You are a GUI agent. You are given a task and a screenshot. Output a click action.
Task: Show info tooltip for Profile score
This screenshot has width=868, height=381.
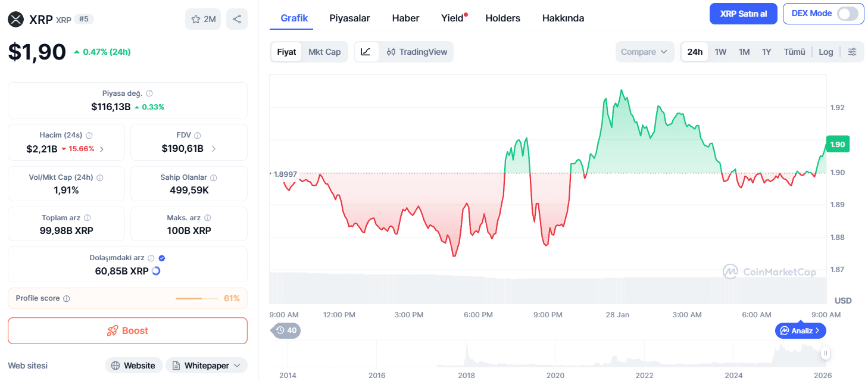click(67, 298)
